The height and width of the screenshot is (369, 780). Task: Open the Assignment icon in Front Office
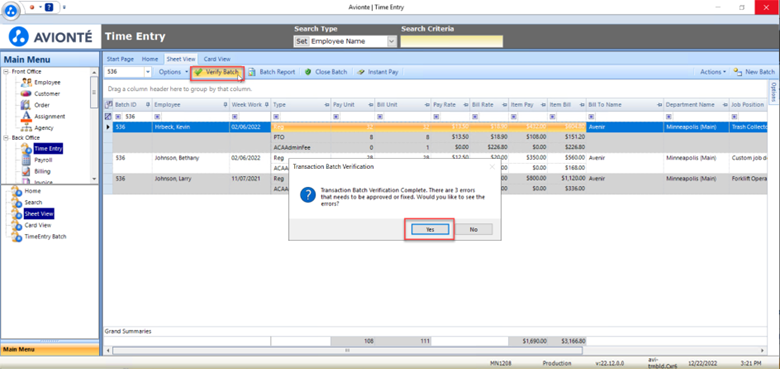(26, 116)
